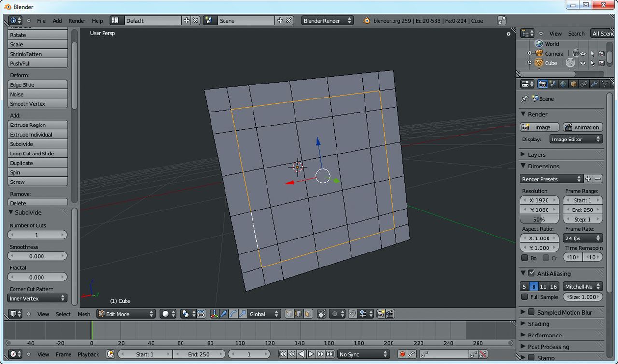Click the delete keyframes icon in timeline
Viewport: 618px width, 364px height.
point(482,354)
